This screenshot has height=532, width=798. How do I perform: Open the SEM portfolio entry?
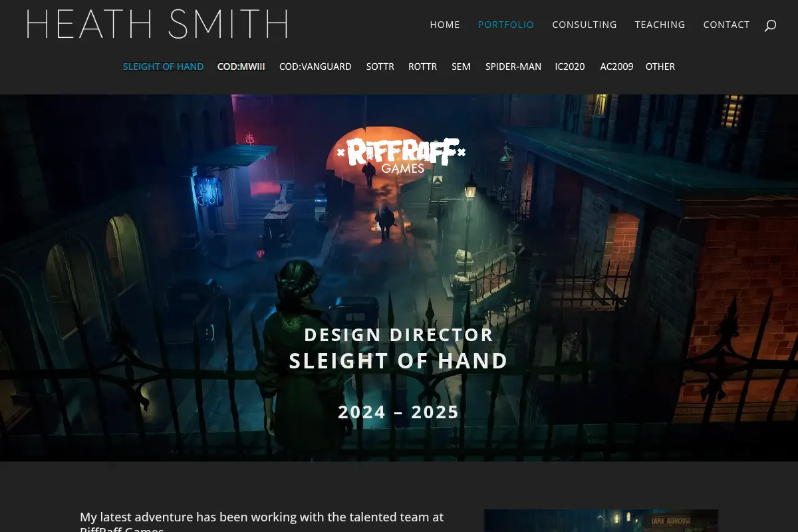click(x=461, y=66)
